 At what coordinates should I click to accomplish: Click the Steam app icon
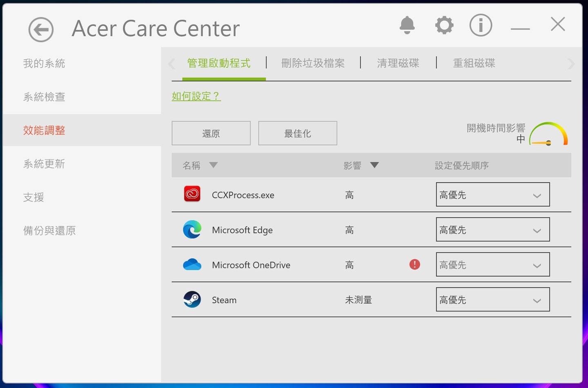pyautogui.click(x=192, y=300)
